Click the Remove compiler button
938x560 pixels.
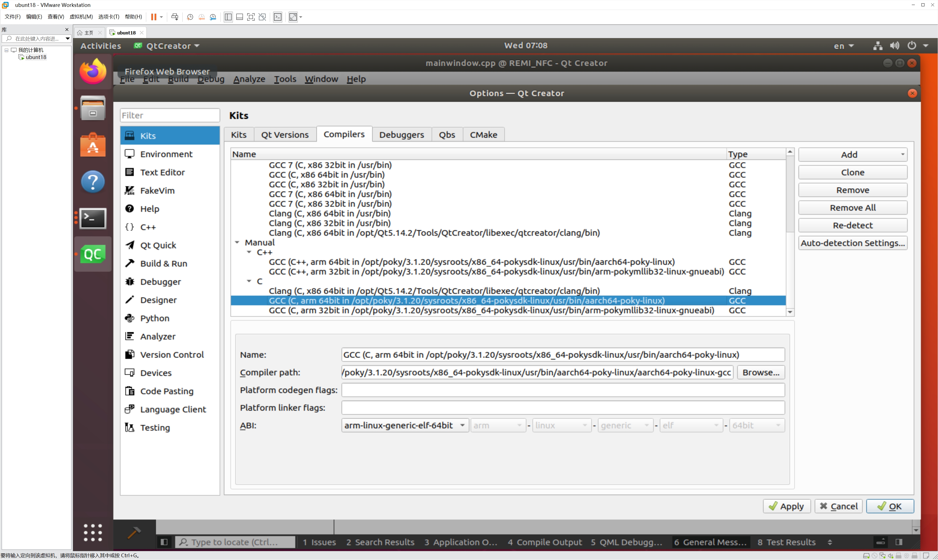853,190
